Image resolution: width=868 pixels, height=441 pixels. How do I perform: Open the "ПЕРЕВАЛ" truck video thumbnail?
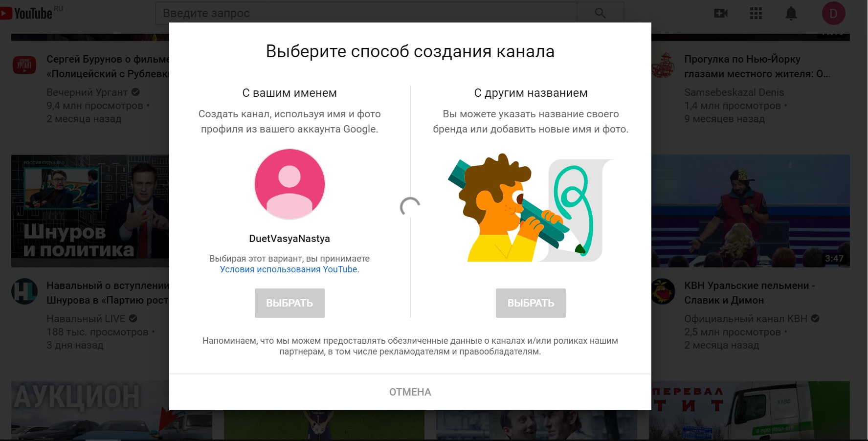click(751, 411)
